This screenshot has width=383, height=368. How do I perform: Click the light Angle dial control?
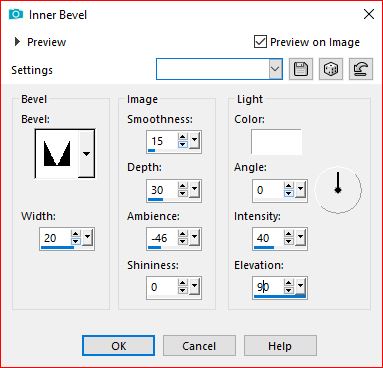(338, 190)
